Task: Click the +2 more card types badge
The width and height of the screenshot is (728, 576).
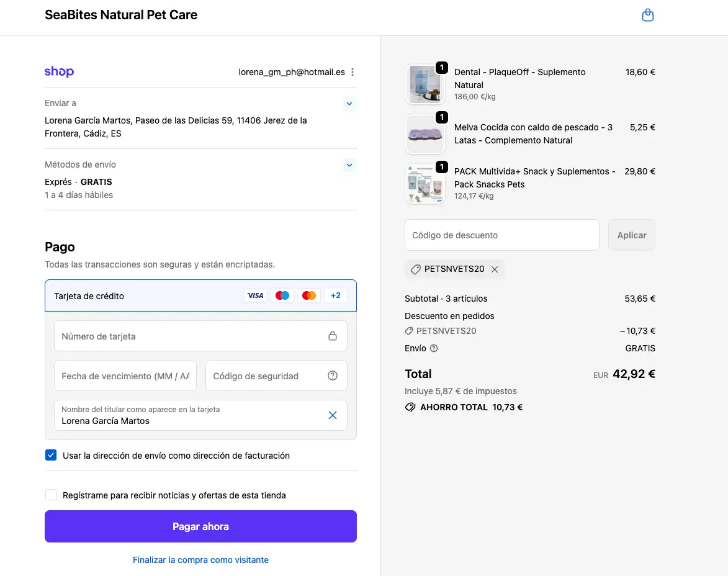Action: (x=335, y=295)
